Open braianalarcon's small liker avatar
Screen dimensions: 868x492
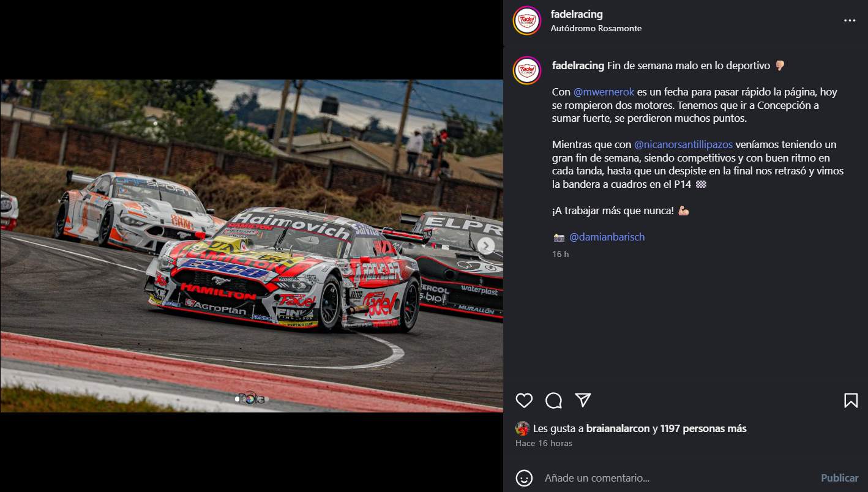click(x=522, y=428)
